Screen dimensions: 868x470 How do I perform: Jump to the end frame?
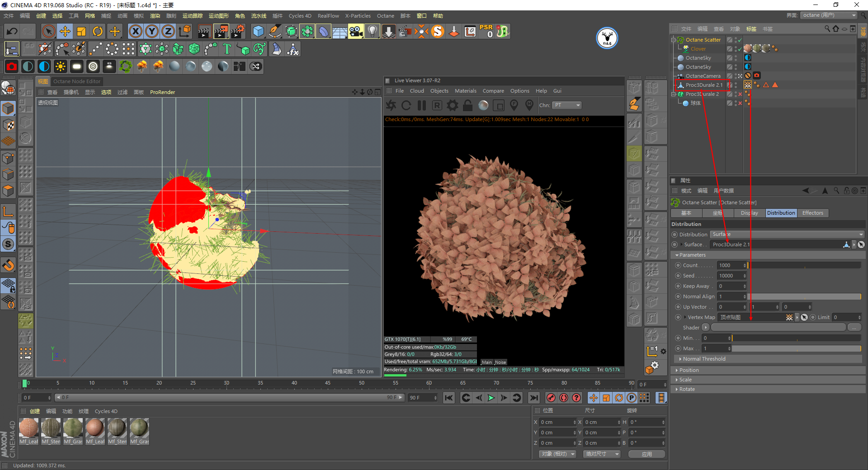coord(533,398)
